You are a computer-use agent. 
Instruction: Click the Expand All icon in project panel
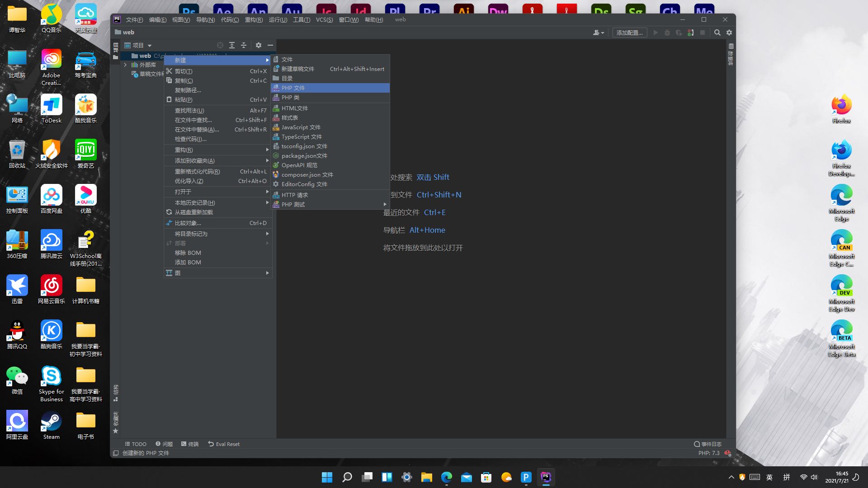(232, 45)
